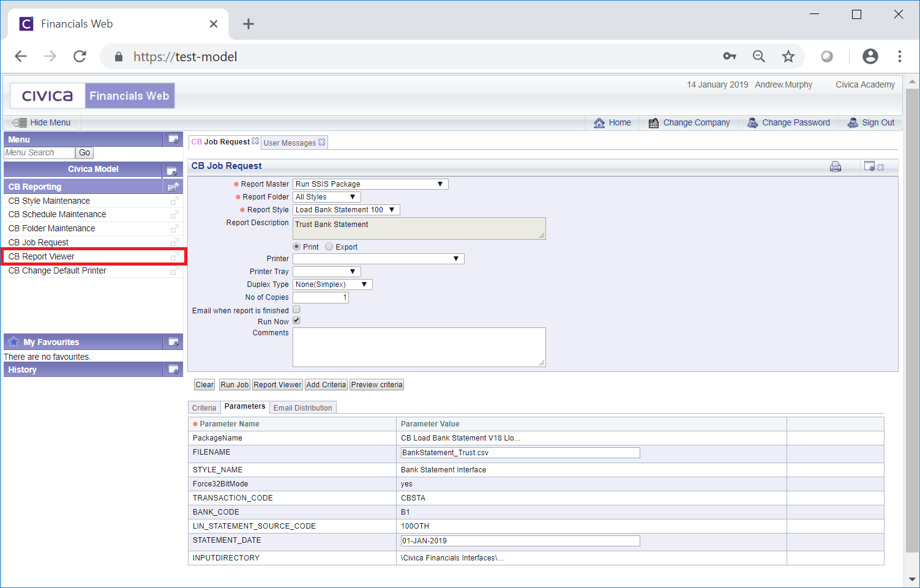Click the Report Viewer button
This screenshot has width=920, height=588.
277,385
